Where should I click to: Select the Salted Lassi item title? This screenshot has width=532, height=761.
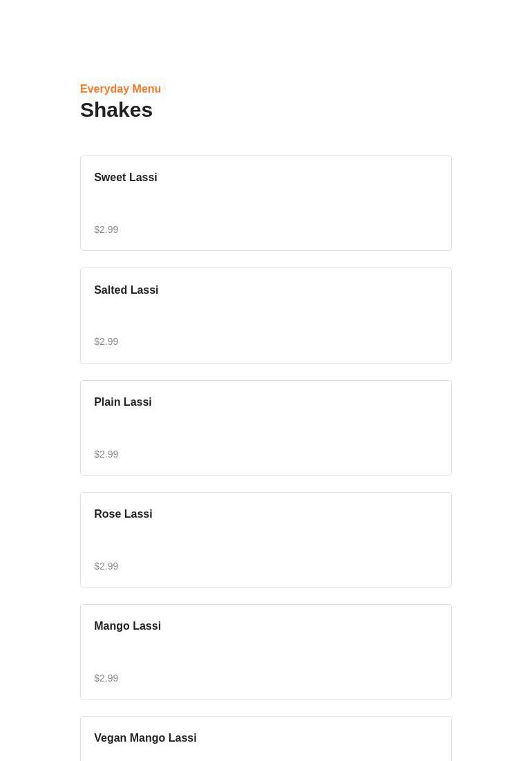point(126,290)
